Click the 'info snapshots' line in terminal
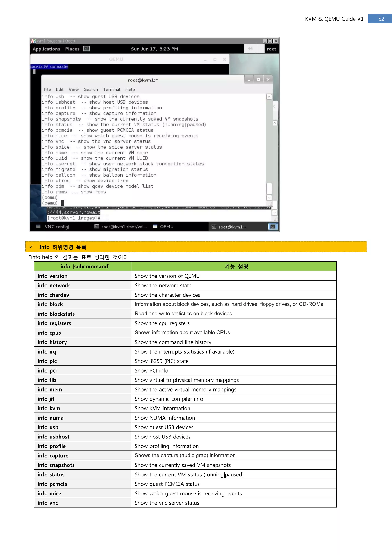This screenshot has width=392, height=555. coord(120,119)
